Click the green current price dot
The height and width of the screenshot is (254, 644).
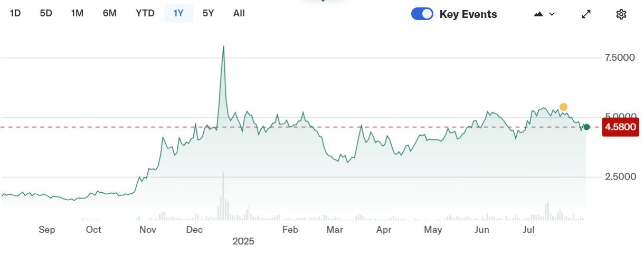pos(586,127)
